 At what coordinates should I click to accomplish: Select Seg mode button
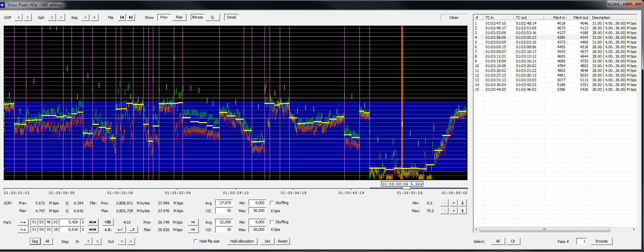35,241
